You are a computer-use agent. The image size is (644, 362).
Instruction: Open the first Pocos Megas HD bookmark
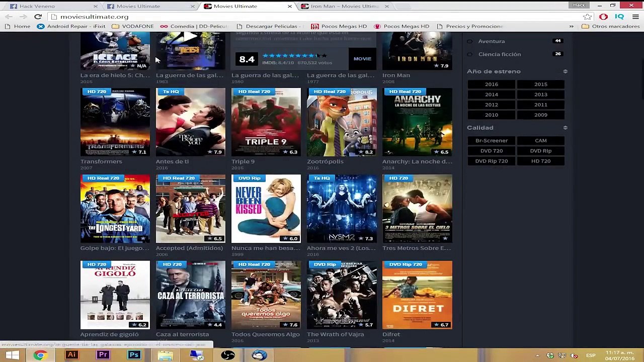click(x=339, y=26)
